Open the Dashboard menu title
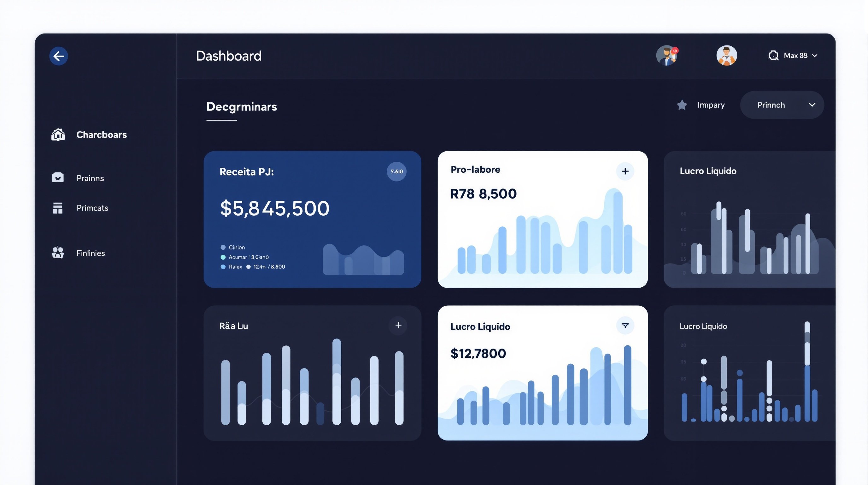The height and width of the screenshot is (485, 868). pos(229,56)
